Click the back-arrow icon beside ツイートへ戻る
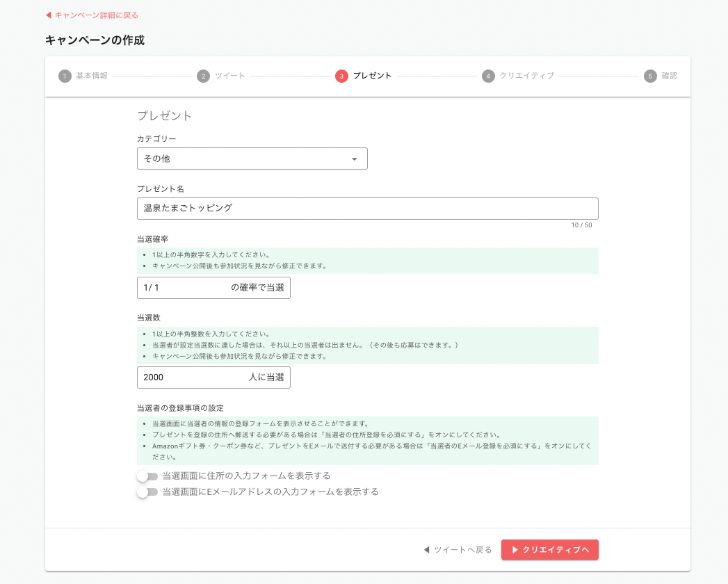 click(x=426, y=549)
